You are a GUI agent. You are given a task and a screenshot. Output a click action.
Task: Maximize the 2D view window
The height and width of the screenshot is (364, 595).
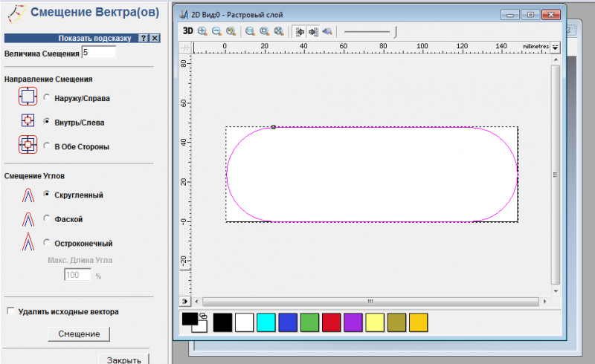(530, 15)
